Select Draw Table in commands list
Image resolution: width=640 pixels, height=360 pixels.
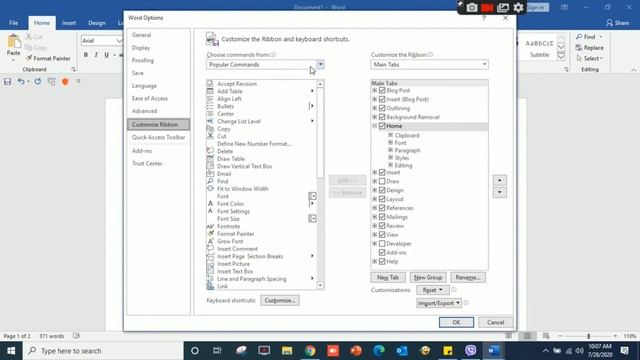[231, 159]
